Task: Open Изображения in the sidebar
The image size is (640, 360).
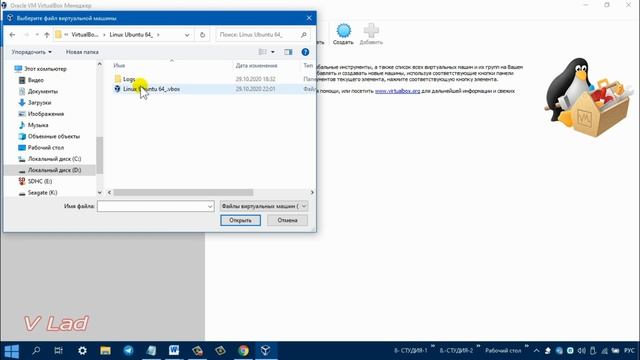Action: point(46,114)
